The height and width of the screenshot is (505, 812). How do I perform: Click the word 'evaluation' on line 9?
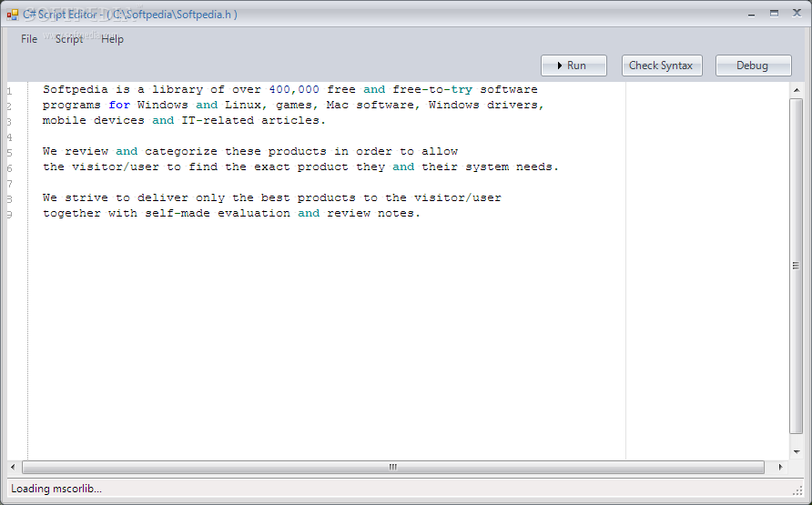pos(254,213)
